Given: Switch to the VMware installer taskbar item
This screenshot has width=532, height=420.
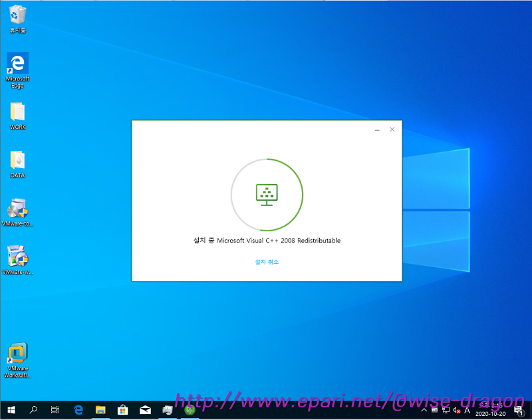Looking at the screenshot, I should pos(168,410).
